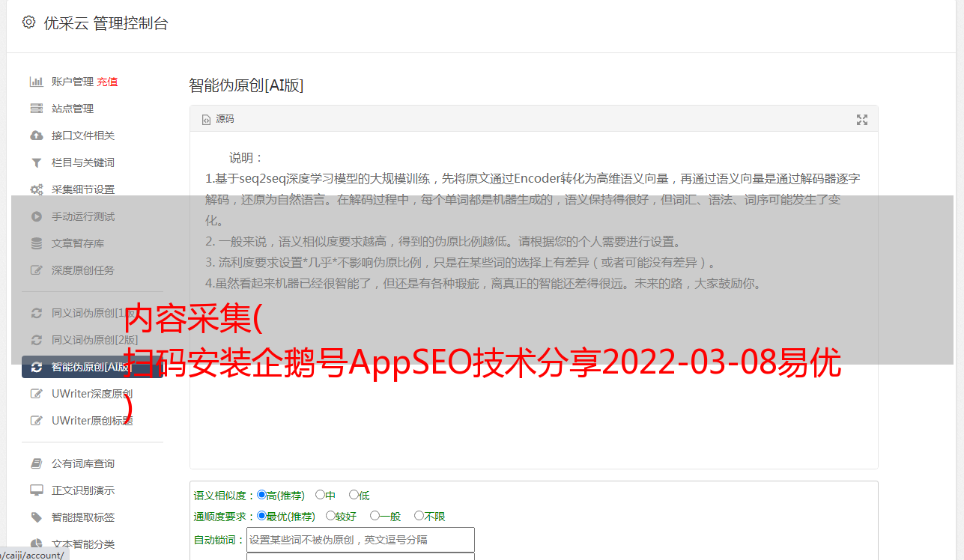This screenshot has height=560, width=964.
Task: Open 栏目与关键词 in the sidebar
Action: (83, 162)
